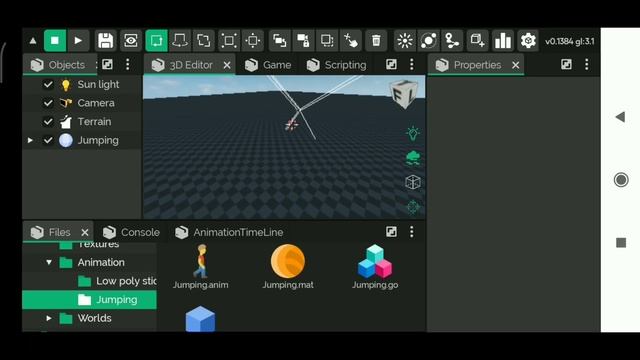Open the Low poly stick folder
The height and width of the screenshot is (360, 640).
(x=117, y=281)
